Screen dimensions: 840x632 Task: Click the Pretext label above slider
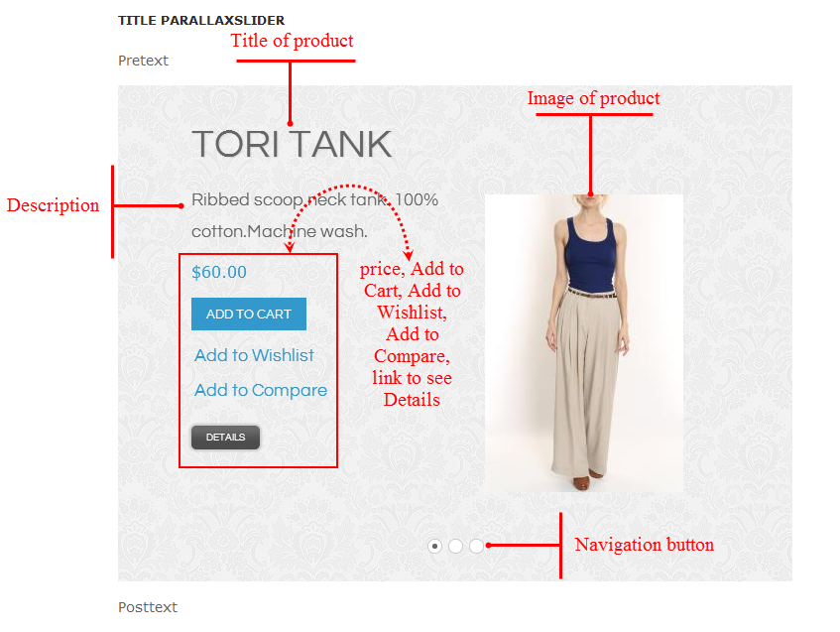click(x=143, y=61)
